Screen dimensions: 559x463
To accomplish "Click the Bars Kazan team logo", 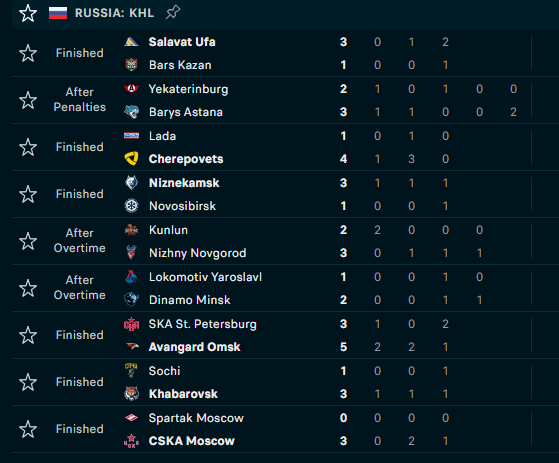I will (131, 65).
